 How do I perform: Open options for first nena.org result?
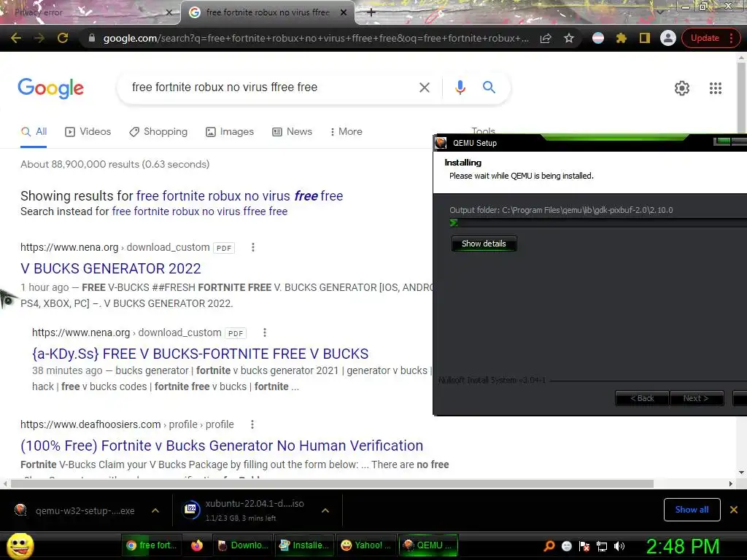(253, 247)
